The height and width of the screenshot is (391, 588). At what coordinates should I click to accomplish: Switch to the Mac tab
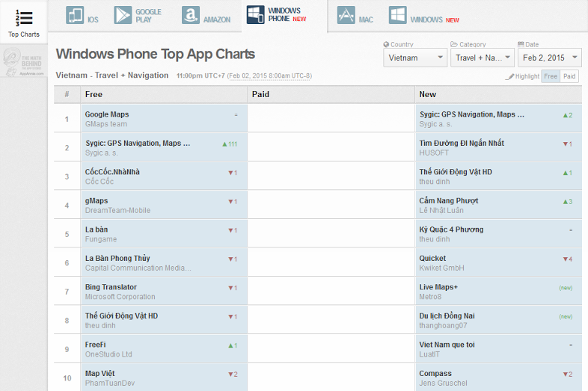click(x=355, y=16)
